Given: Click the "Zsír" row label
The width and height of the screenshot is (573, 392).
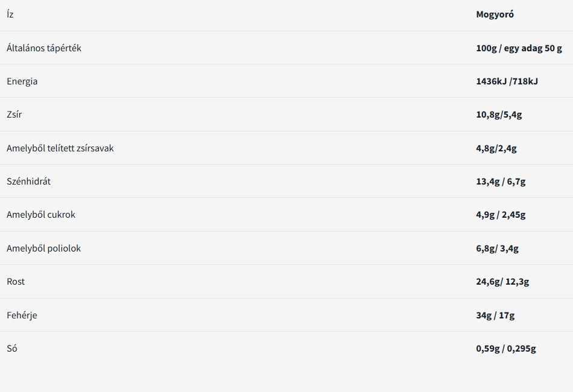Looking at the screenshot, I should 14,115.
